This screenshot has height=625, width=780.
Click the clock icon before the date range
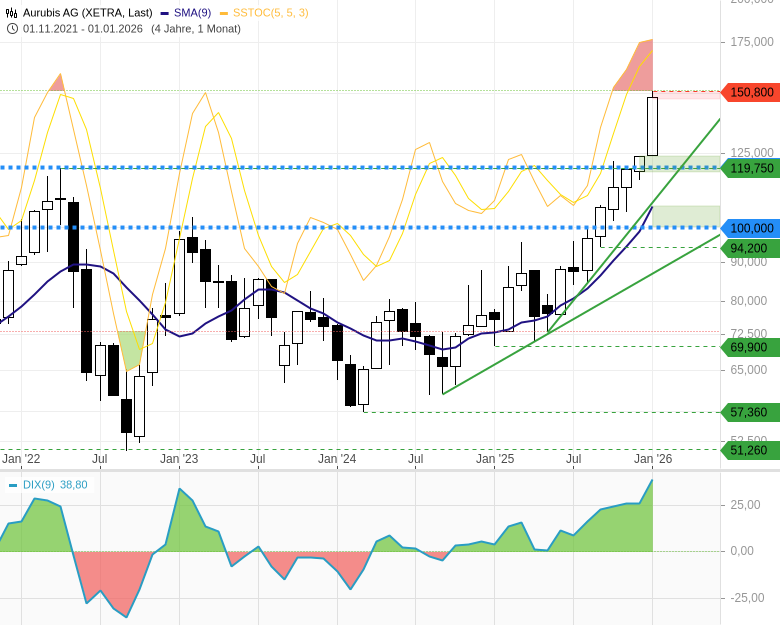click(12, 28)
